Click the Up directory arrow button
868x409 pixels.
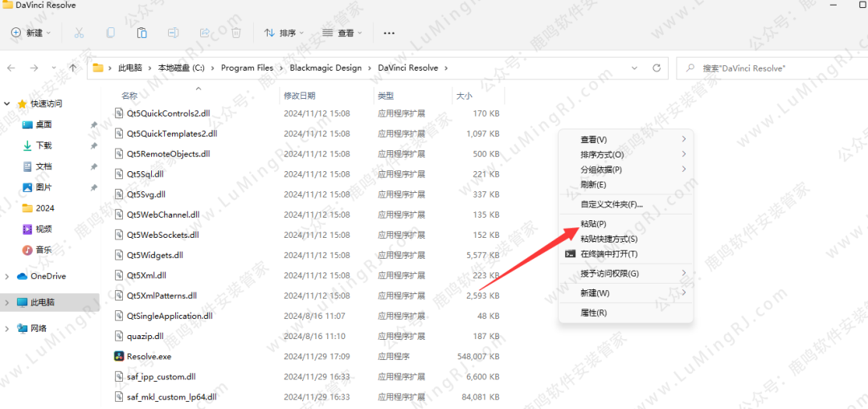(x=73, y=67)
